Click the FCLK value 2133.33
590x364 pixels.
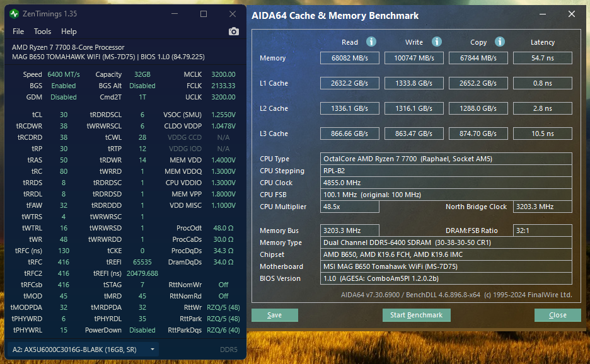pyautogui.click(x=223, y=86)
